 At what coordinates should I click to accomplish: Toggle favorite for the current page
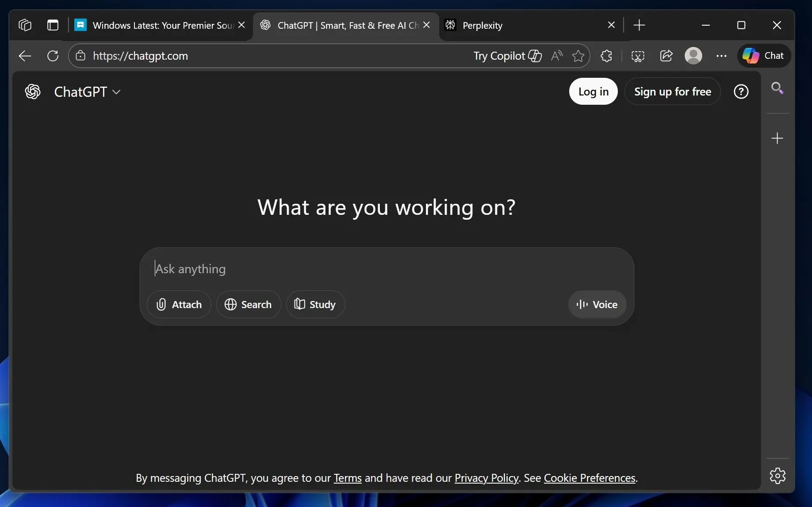(x=578, y=56)
